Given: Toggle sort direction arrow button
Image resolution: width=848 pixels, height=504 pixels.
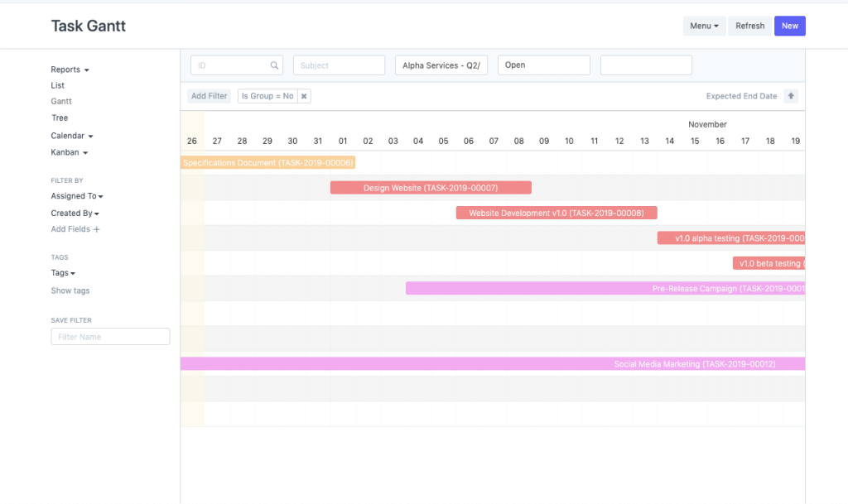Looking at the screenshot, I should tap(791, 96).
